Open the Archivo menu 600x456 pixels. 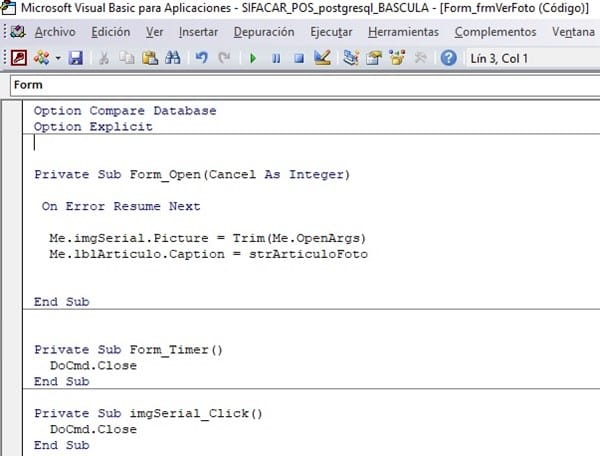click(x=55, y=32)
